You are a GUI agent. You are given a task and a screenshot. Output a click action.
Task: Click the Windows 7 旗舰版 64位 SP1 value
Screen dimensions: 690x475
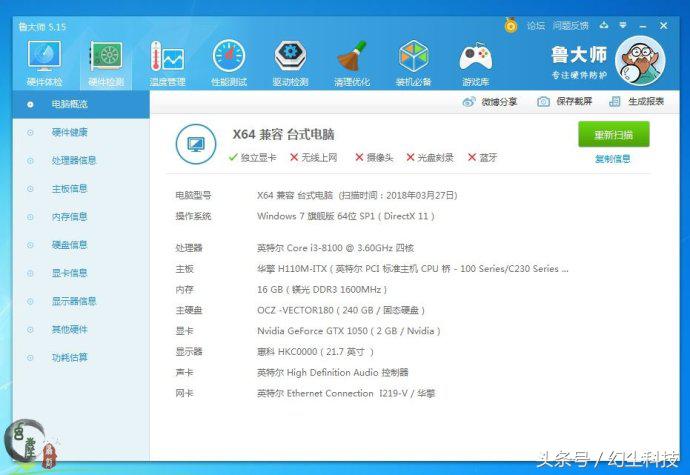(x=346, y=216)
